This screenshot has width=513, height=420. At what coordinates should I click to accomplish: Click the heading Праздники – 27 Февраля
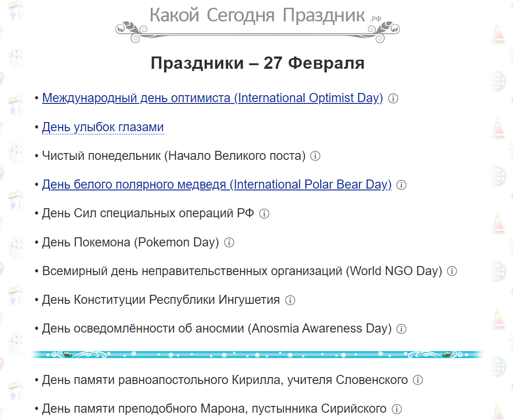pos(257,63)
